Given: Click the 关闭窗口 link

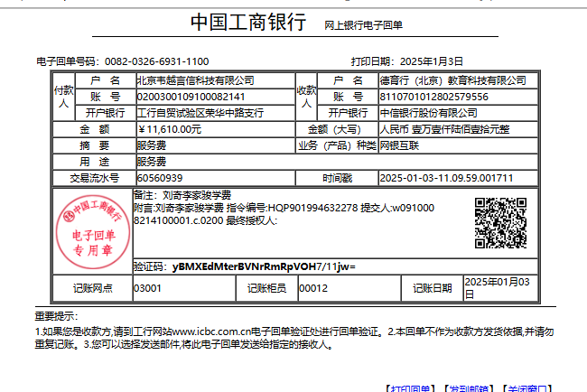Looking at the screenshot, I should 527,389.
